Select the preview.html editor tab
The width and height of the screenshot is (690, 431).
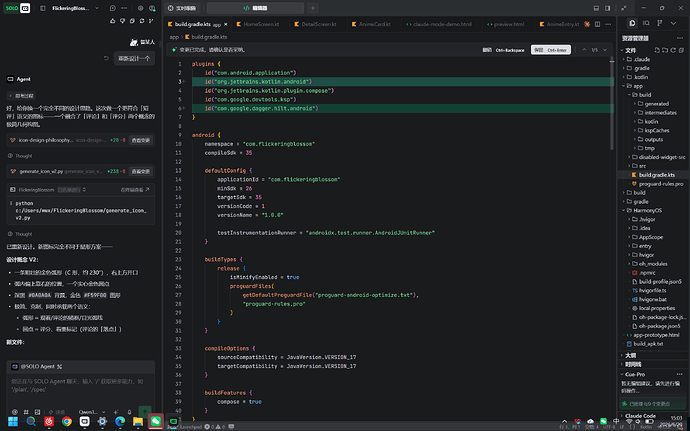tap(506, 24)
